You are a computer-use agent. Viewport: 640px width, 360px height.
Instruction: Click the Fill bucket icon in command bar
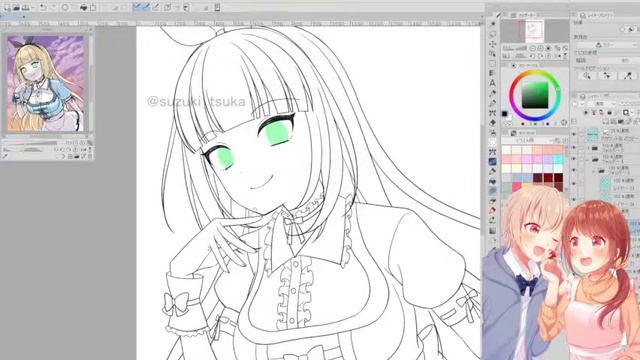pos(84,7)
